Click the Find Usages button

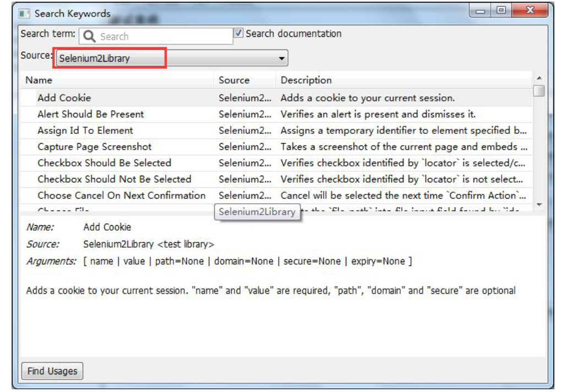52,371
